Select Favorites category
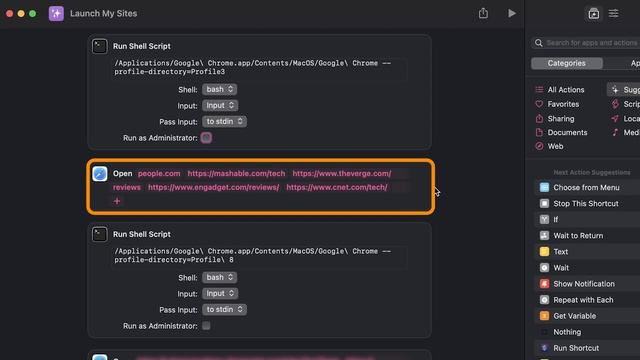This screenshot has height=360, width=640. (x=563, y=104)
